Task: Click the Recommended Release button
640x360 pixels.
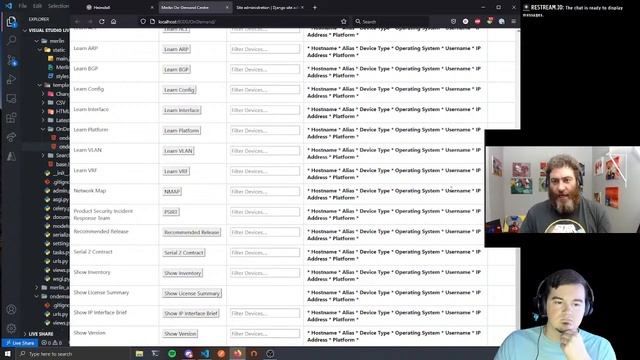Action: point(191,232)
